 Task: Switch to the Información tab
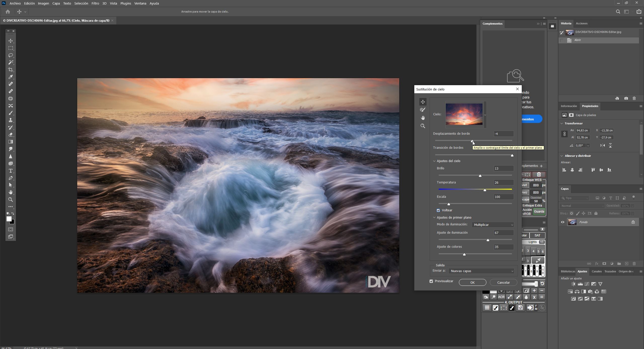569,106
